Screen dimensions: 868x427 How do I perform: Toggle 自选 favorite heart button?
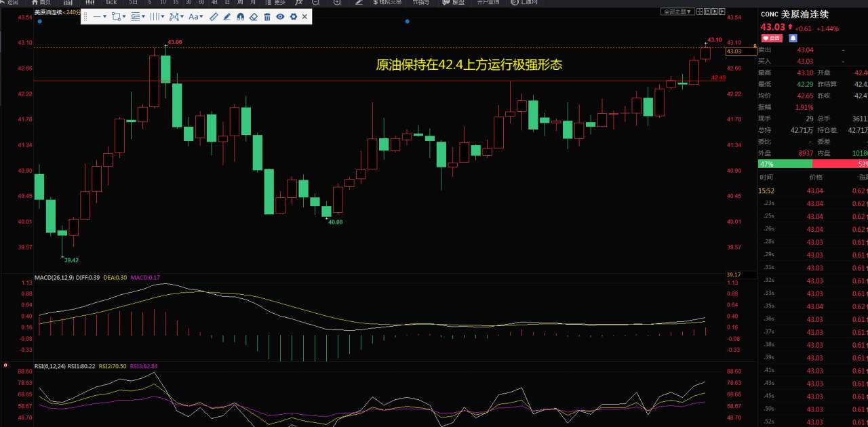pos(772,39)
